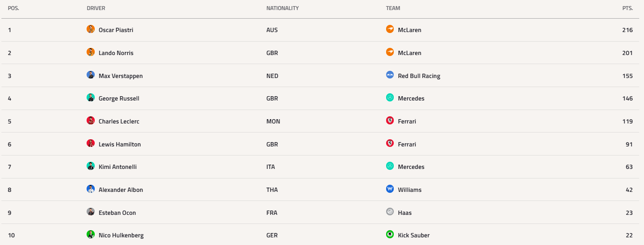Click Lewis Hamilton's driver avatar icon
This screenshot has height=245, width=644.
tap(90, 144)
